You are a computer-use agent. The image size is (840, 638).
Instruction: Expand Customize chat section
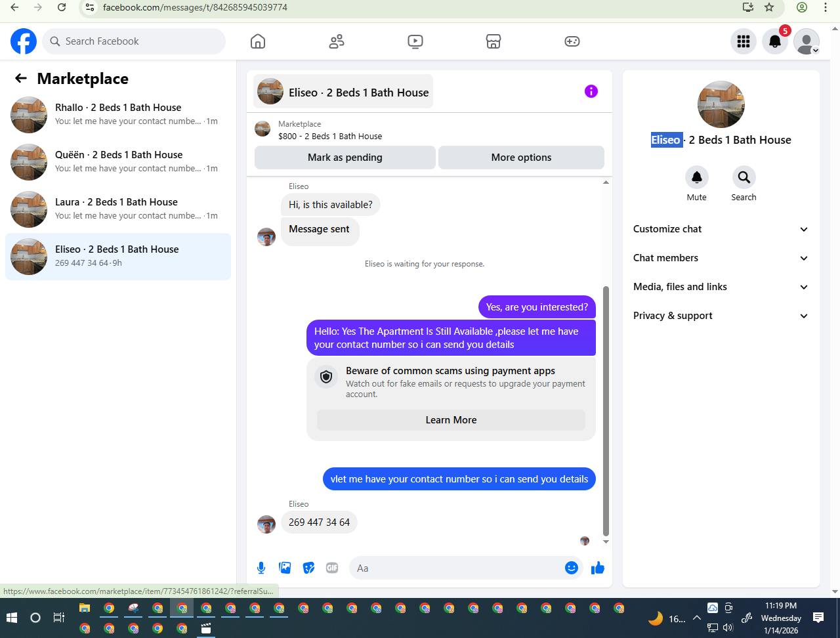tap(721, 229)
